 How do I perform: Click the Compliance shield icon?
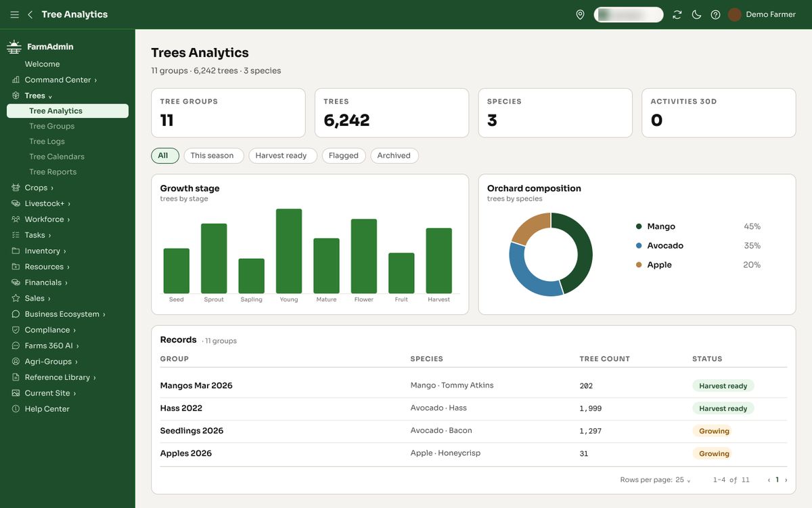pyautogui.click(x=16, y=330)
